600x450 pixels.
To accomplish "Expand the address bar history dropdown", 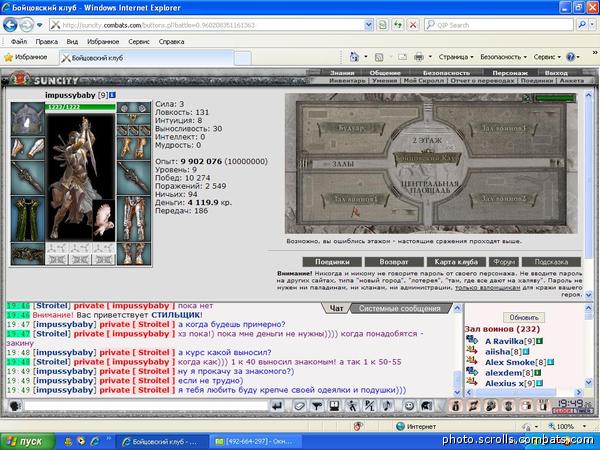I will pos(368,25).
